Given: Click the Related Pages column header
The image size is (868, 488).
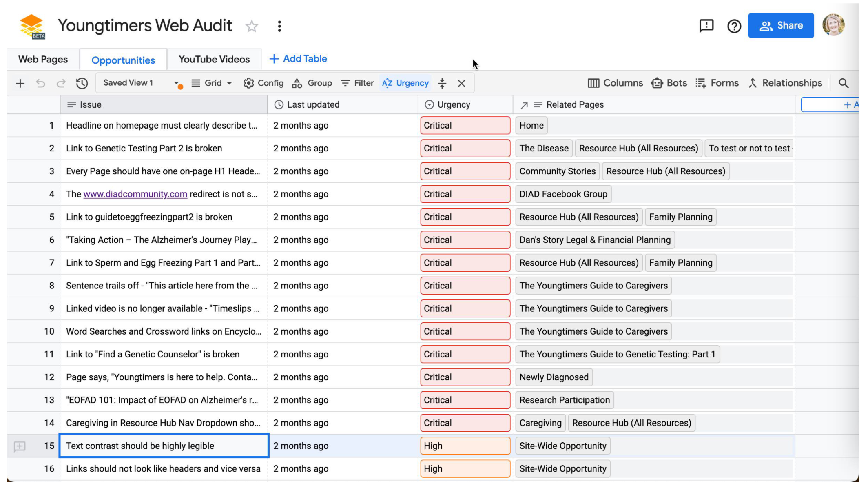Looking at the screenshot, I should point(654,105).
